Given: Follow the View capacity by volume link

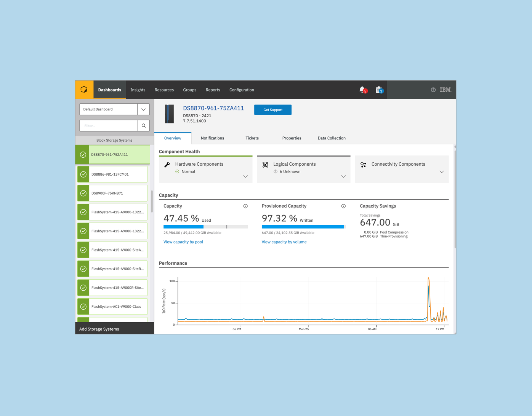Looking at the screenshot, I should pyautogui.click(x=284, y=242).
